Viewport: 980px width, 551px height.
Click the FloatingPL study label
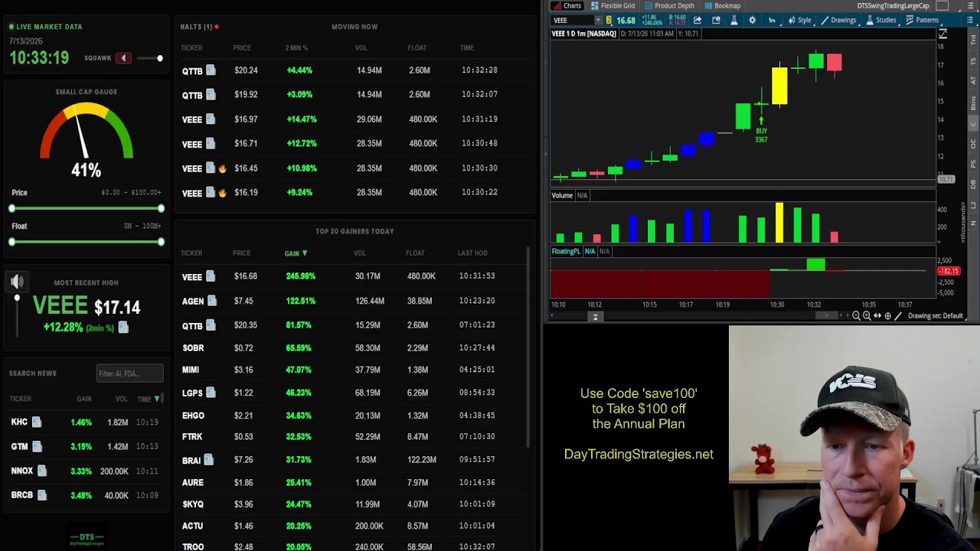pos(566,251)
